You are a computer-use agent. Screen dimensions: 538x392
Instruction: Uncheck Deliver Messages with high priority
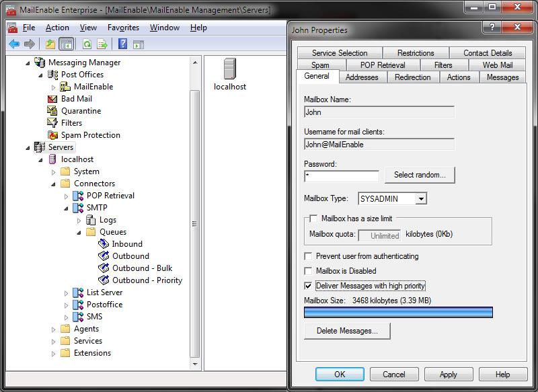pyautogui.click(x=308, y=285)
